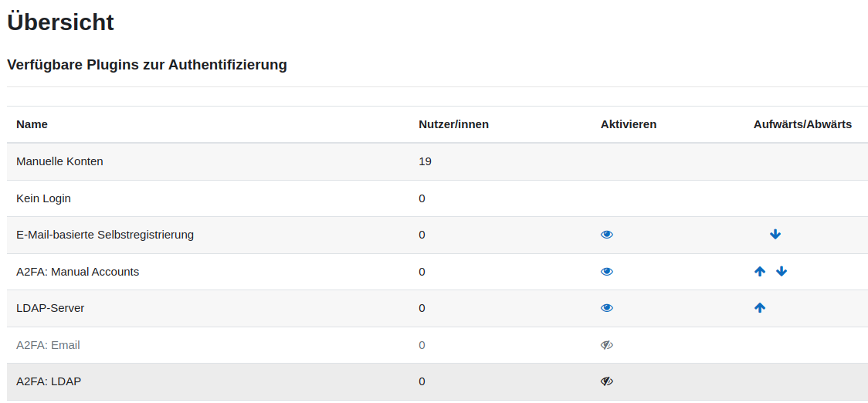Activate A2FA: LDAP via crossed eye

(607, 381)
